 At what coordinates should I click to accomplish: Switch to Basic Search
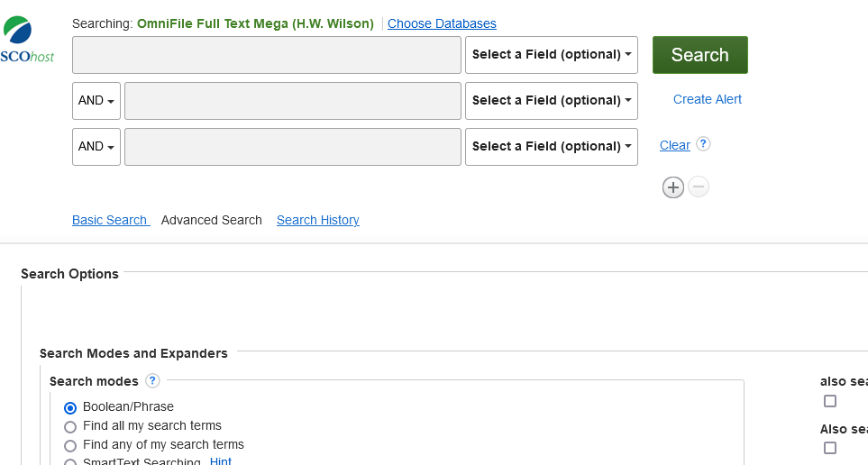110,220
